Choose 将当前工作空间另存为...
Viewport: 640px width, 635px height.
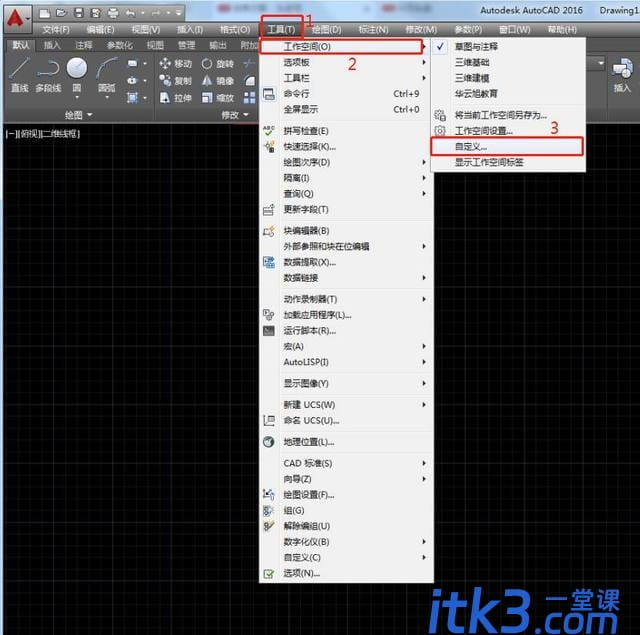(508, 115)
